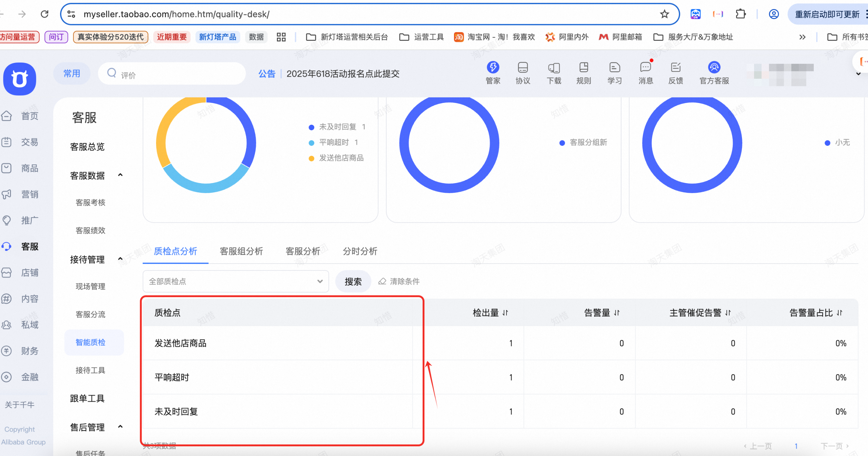
Task: Click the Qianniu blue logo
Action: point(20,79)
